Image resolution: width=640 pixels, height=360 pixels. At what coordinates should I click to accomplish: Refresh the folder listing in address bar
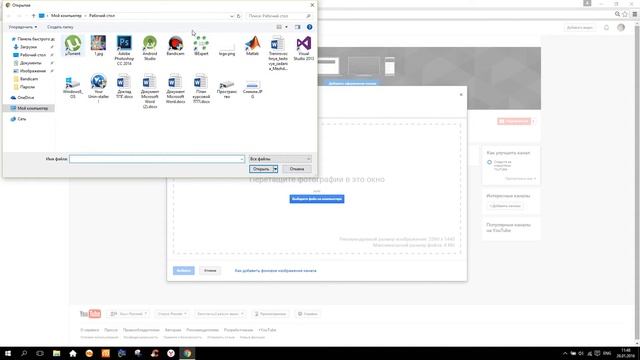(239, 16)
